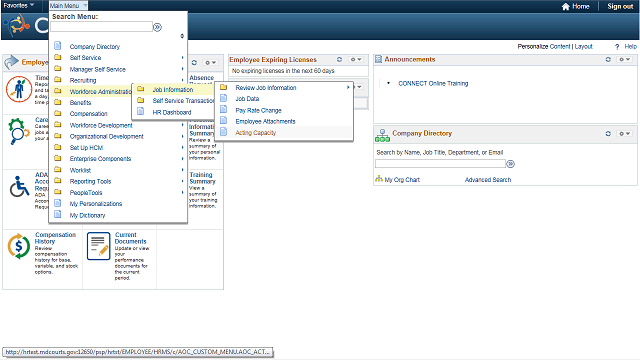Collapse the Main Menu dropdown
Image resolution: width=640 pixels, height=360 pixels.
(x=68, y=6)
